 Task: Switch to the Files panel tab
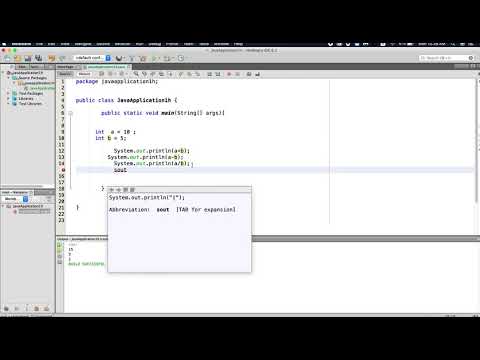(22, 67)
